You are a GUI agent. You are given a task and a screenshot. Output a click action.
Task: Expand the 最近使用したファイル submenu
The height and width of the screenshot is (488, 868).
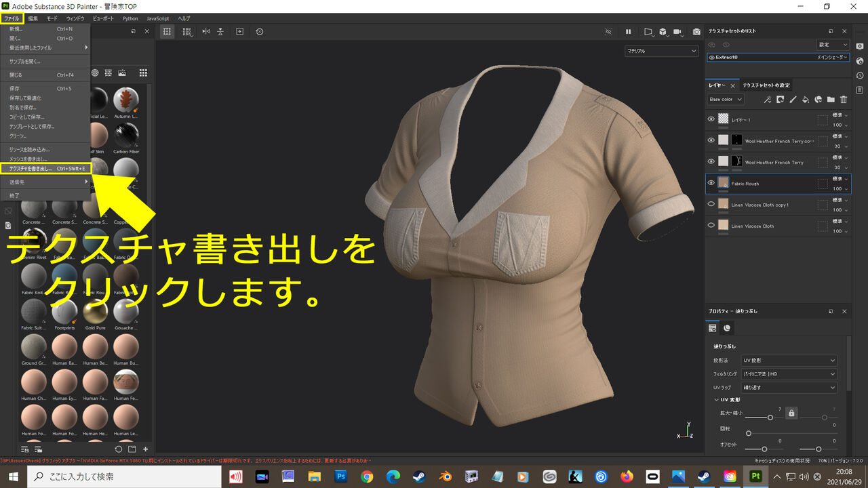(x=45, y=48)
